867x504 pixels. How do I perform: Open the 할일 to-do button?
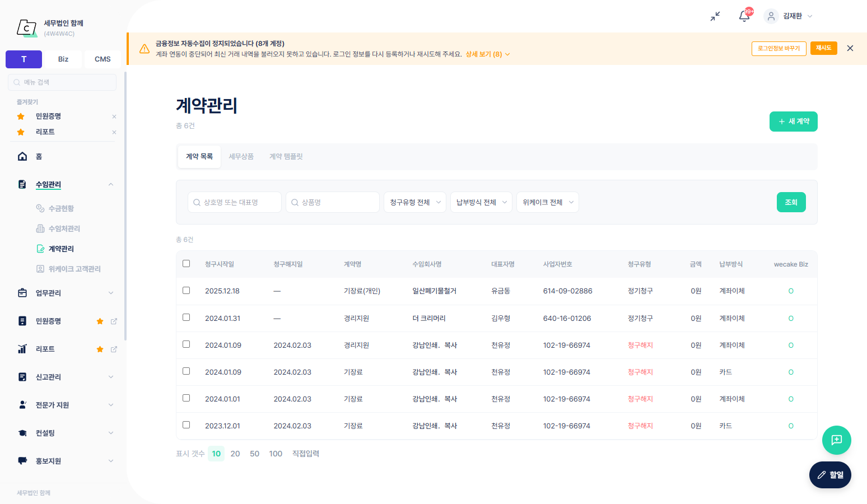point(830,475)
